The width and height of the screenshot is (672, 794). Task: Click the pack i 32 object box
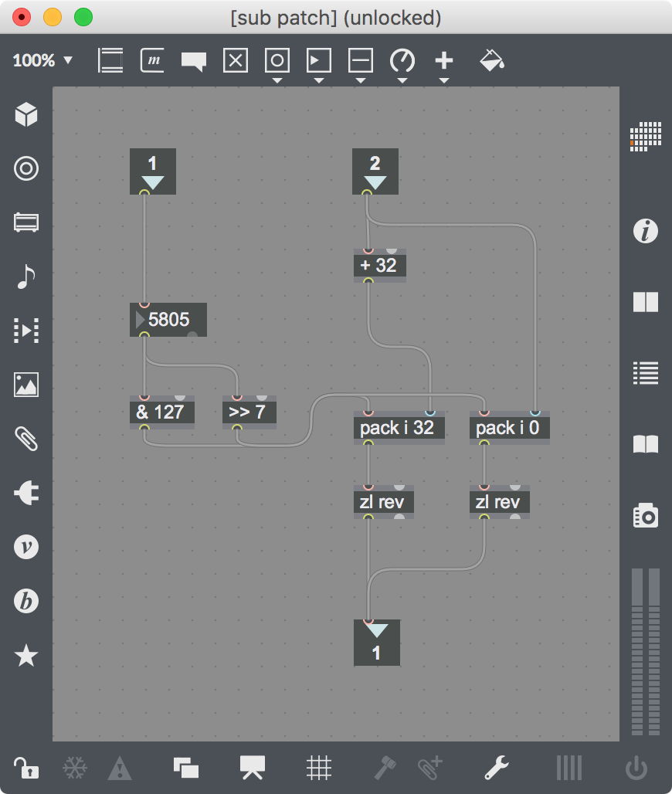[399, 428]
